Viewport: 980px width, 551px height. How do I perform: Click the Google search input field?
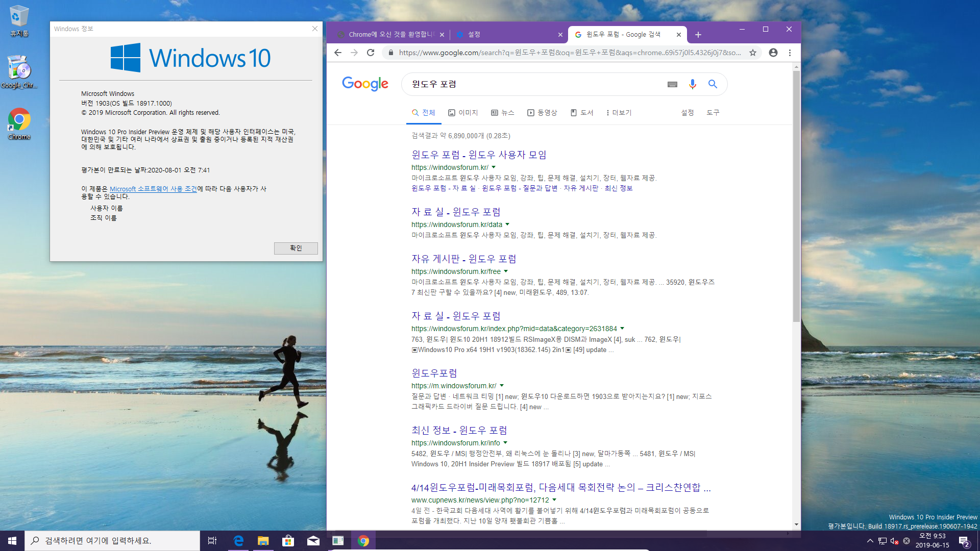(x=536, y=84)
